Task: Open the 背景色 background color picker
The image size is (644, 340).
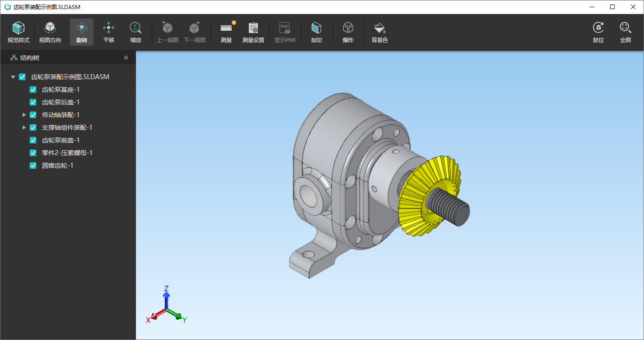Action: 379,32
